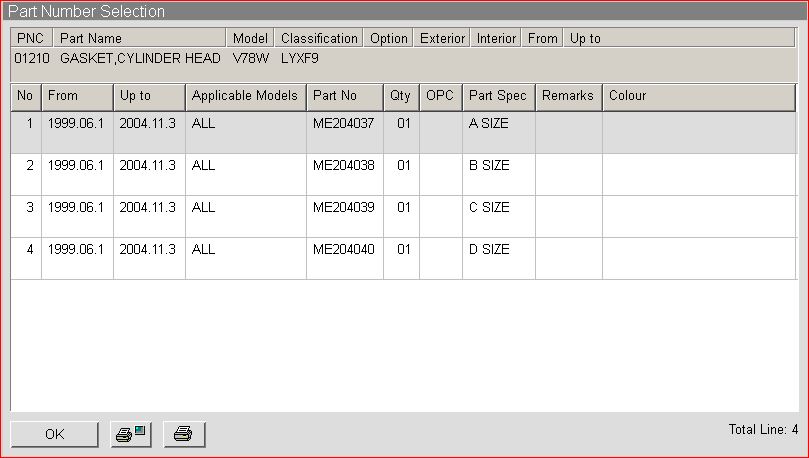809x458 pixels.
Task: Select the D SIZE part spec cell
Action: click(x=489, y=250)
